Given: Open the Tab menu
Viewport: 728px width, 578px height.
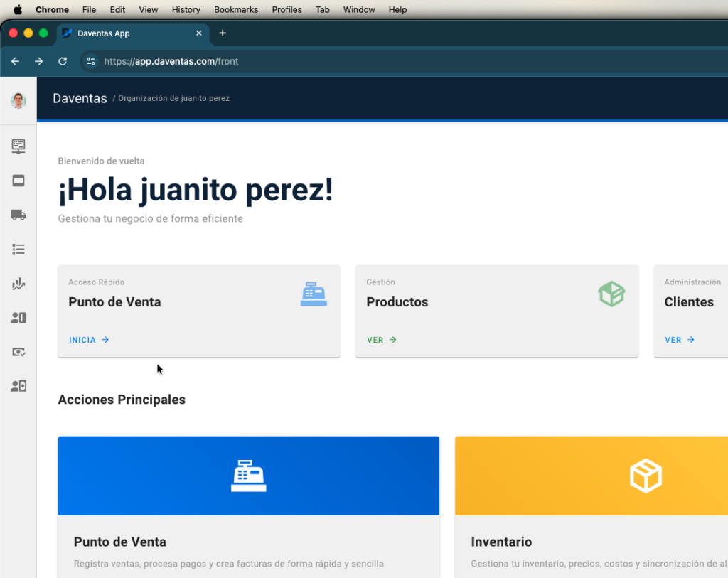Looking at the screenshot, I should pos(323,9).
